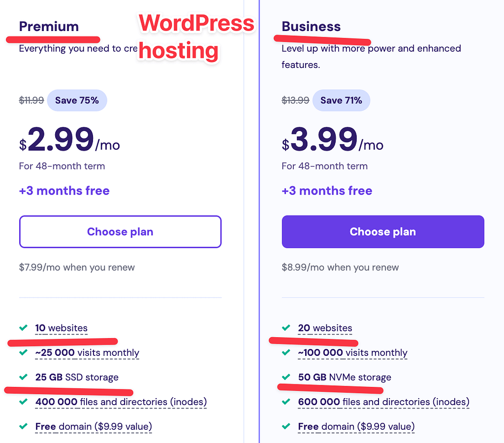Click the crossed-out $13.99 original price

294,100
